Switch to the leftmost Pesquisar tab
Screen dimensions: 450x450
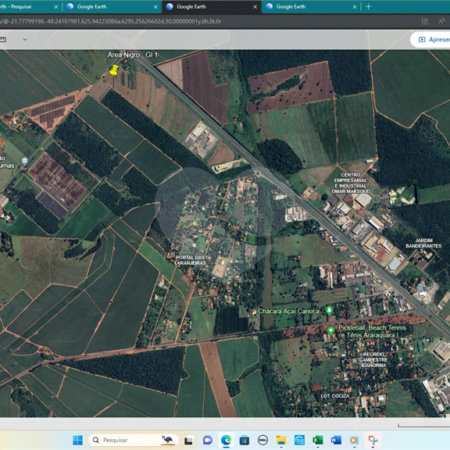(30, 7)
